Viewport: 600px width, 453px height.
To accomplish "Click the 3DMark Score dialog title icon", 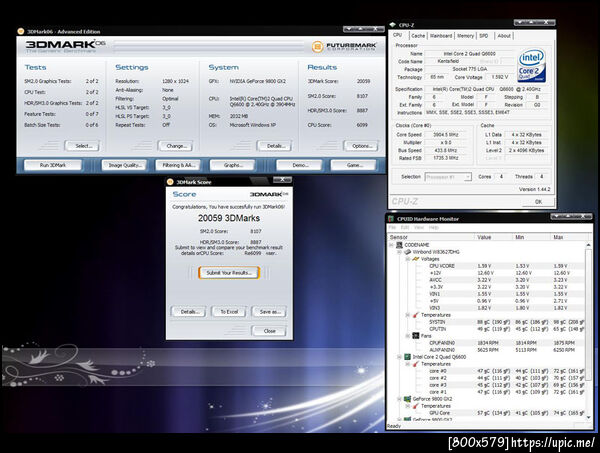I will coord(170,182).
